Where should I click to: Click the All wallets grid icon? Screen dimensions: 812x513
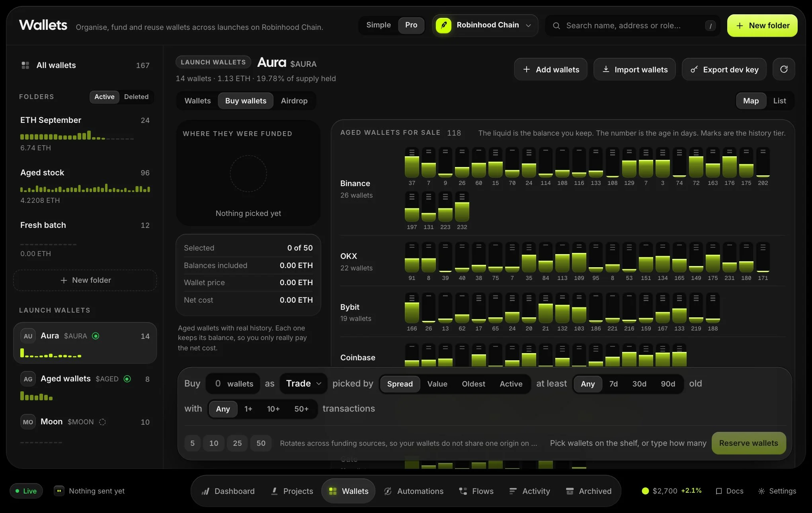[25, 65]
